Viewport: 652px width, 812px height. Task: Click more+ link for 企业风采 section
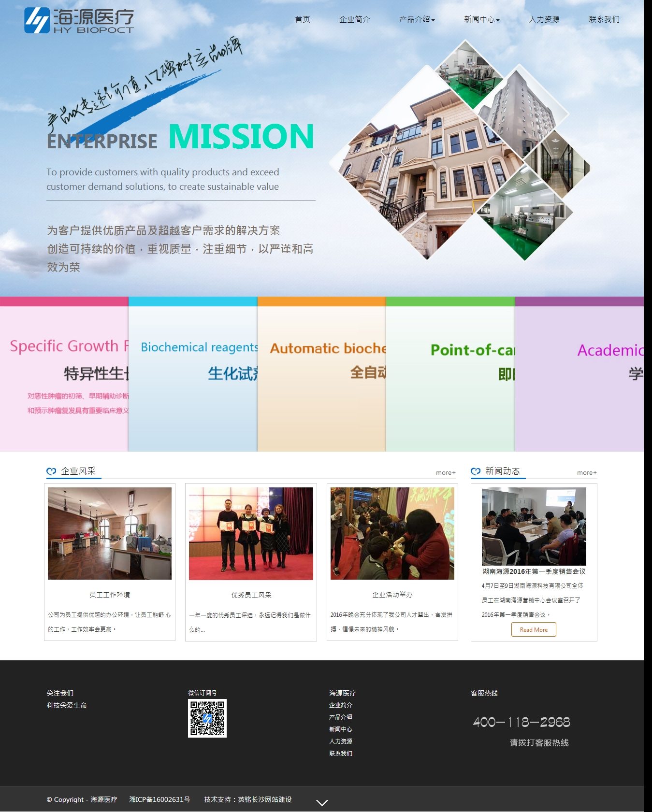click(445, 473)
